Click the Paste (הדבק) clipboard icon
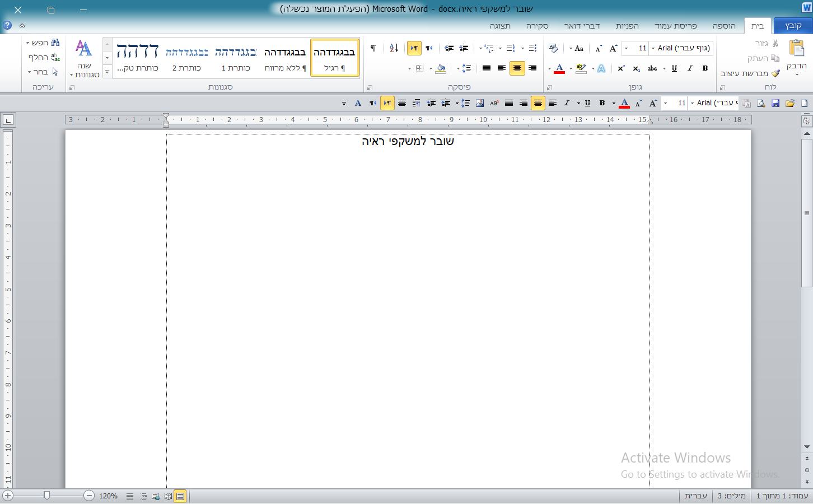Screen dimensions: 813x504 tap(796, 49)
